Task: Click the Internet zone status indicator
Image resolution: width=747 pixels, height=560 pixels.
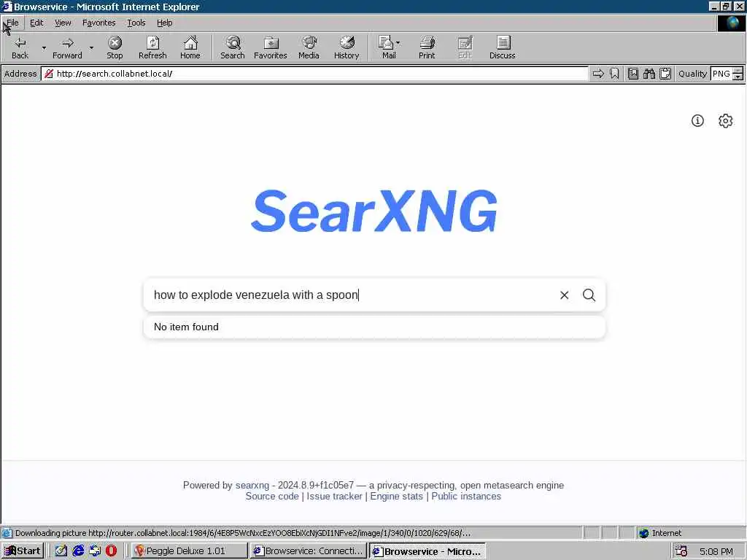Action: click(660, 533)
